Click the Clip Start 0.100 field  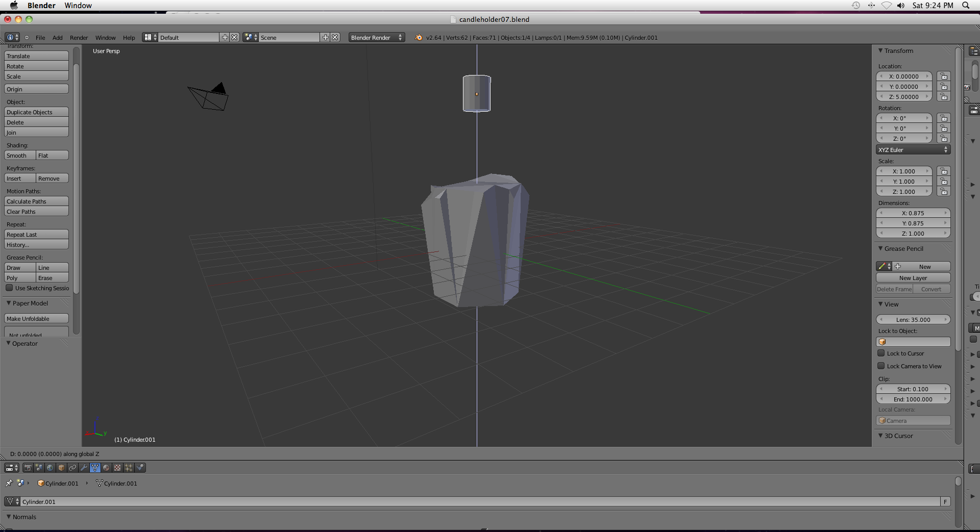913,389
